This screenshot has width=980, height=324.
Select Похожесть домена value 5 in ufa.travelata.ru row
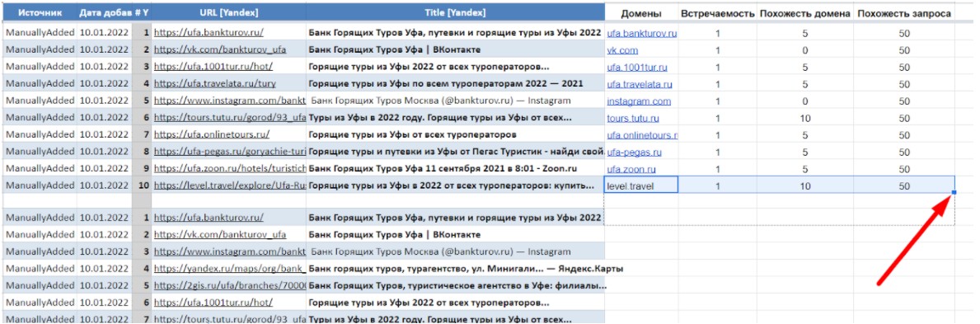(805, 84)
